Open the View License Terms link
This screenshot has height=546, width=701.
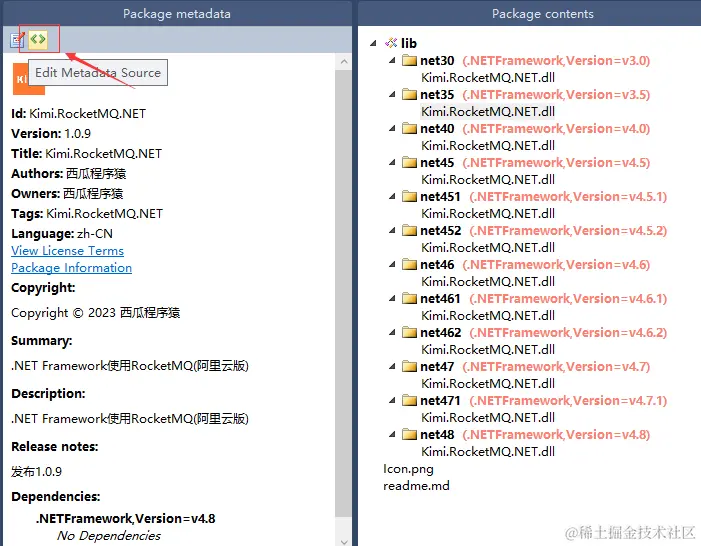pyautogui.click(x=68, y=251)
